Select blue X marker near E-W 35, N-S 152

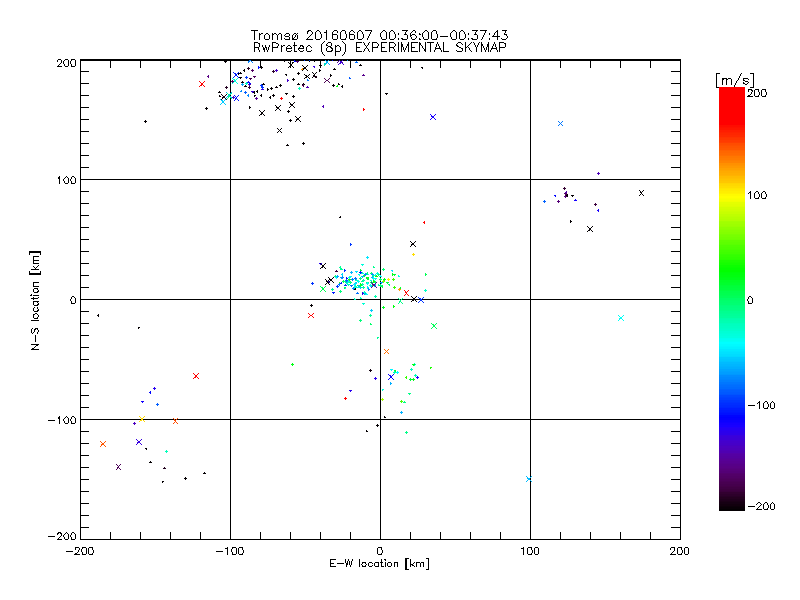click(x=433, y=117)
